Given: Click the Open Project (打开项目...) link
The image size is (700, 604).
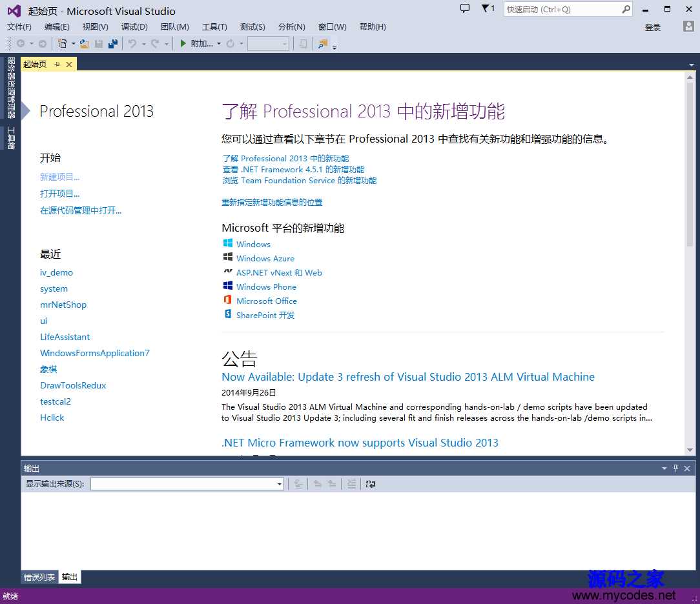Looking at the screenshot, I should (x=60, y=194).
